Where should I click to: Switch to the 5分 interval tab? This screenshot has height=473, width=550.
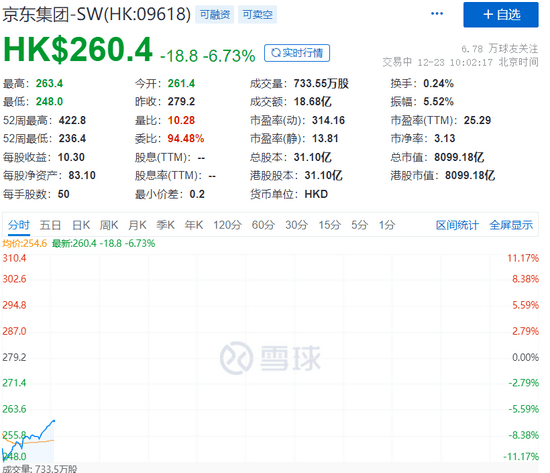tap(360, 225)
